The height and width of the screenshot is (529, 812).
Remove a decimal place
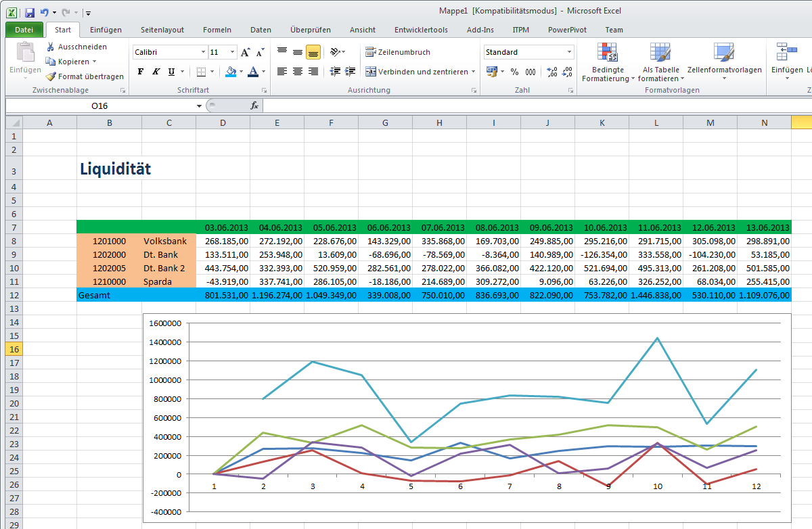(x=567, y=72)
